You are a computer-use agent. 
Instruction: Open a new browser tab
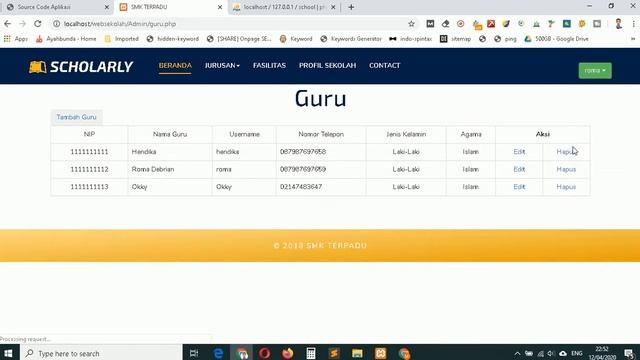click(351, 7)
